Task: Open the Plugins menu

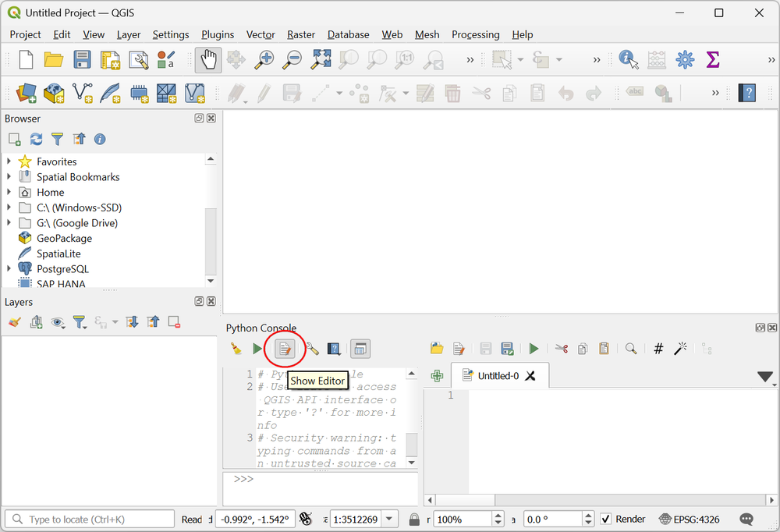Action: click(218, 34)
